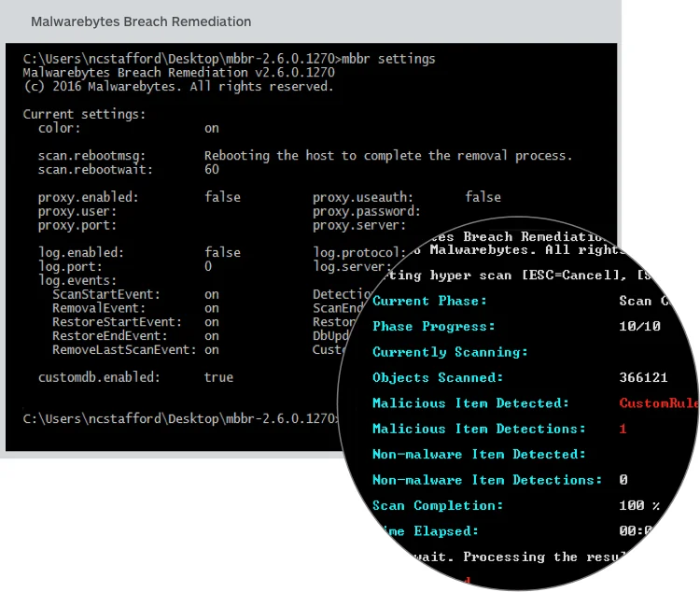The height and width of the screenshot is (592, 700).
Task: Click the 'on' value next to ScanStartEvent
Action: 212,295
